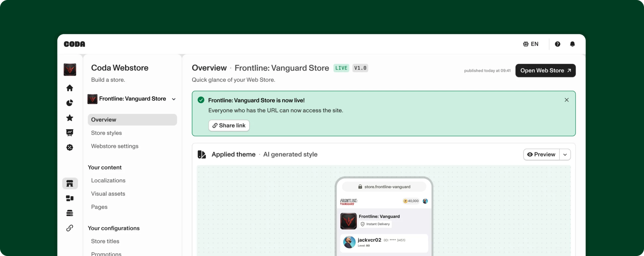Preview the applied theme via the eye button
644x256 pixels.
tap(541, 154)
